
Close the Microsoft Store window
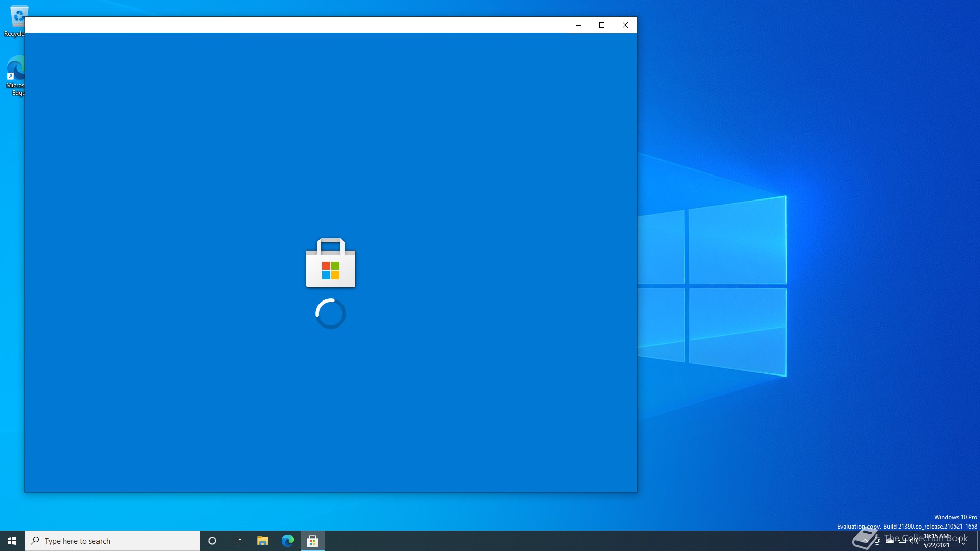coord(625,25)
